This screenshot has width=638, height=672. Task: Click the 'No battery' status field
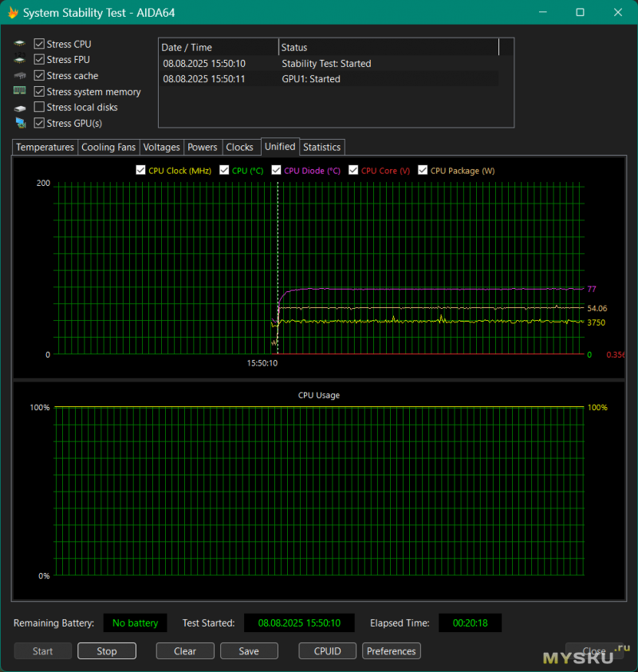coord(136,623)
